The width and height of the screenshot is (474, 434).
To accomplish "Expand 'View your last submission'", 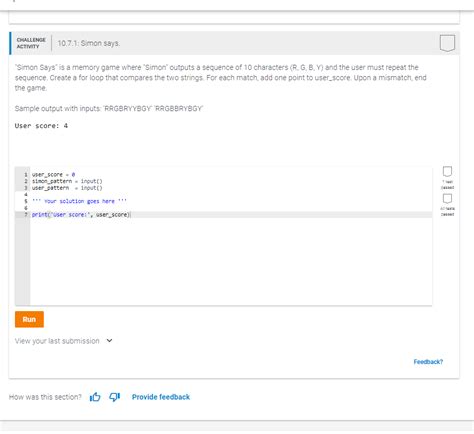I will (63, 341).
